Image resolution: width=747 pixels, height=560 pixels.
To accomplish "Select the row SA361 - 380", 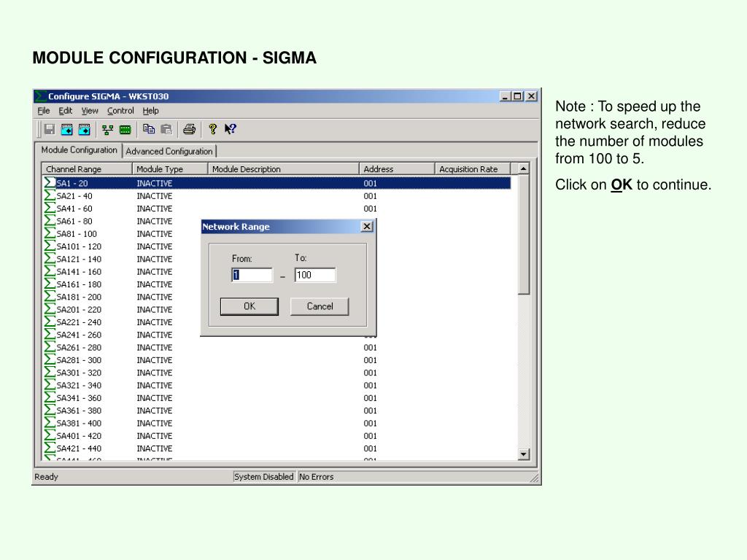I will (x=276, y=411).
